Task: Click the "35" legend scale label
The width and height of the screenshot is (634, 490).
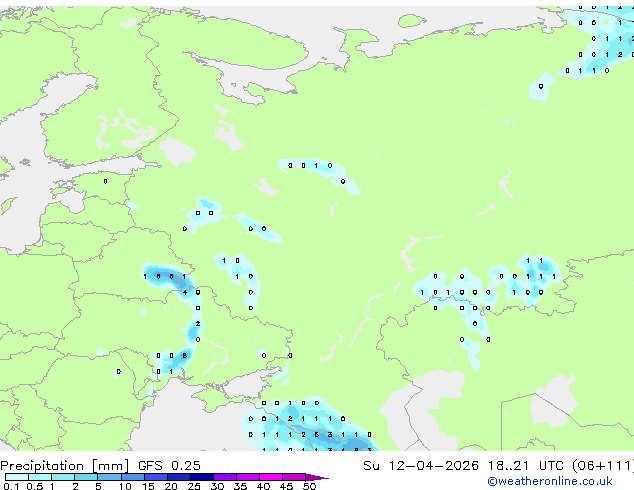Action: [x=240, y=486]
